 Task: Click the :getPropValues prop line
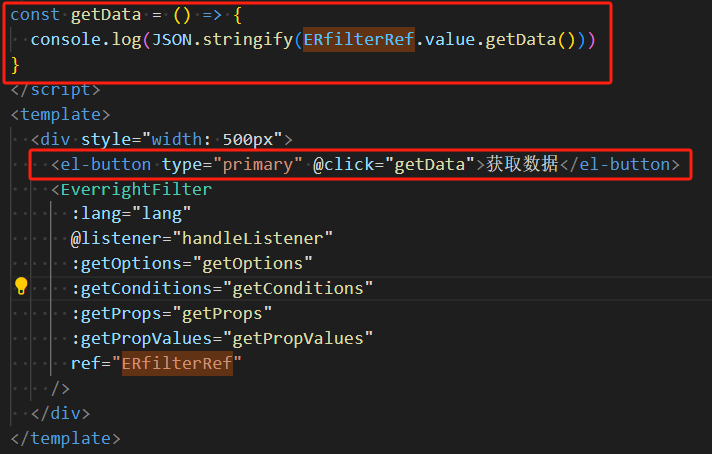tap(221, 338)
